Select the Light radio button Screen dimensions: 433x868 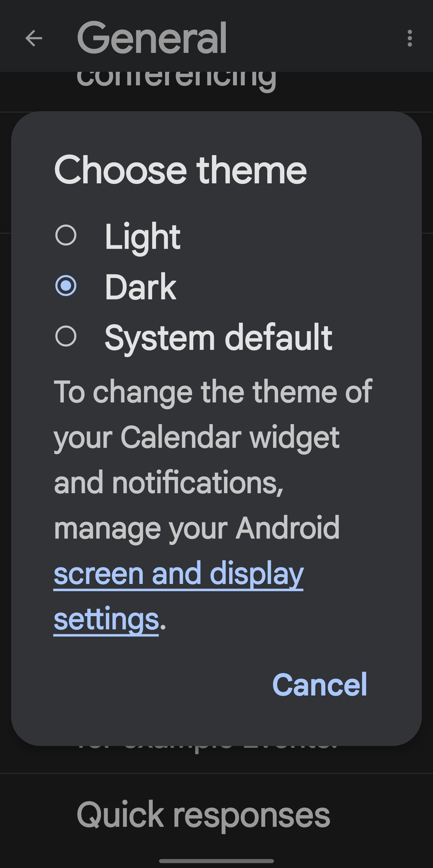(x=66, y=235)
